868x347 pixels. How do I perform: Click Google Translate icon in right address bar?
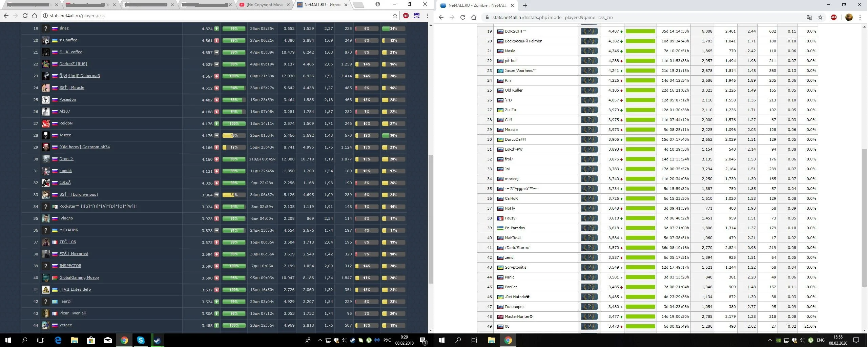(809, 17)
